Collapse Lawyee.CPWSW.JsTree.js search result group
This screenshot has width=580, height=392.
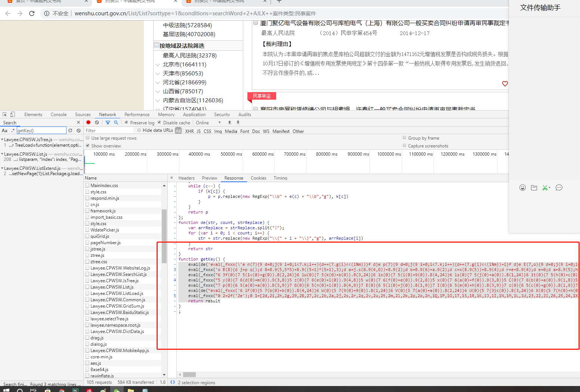2,140
